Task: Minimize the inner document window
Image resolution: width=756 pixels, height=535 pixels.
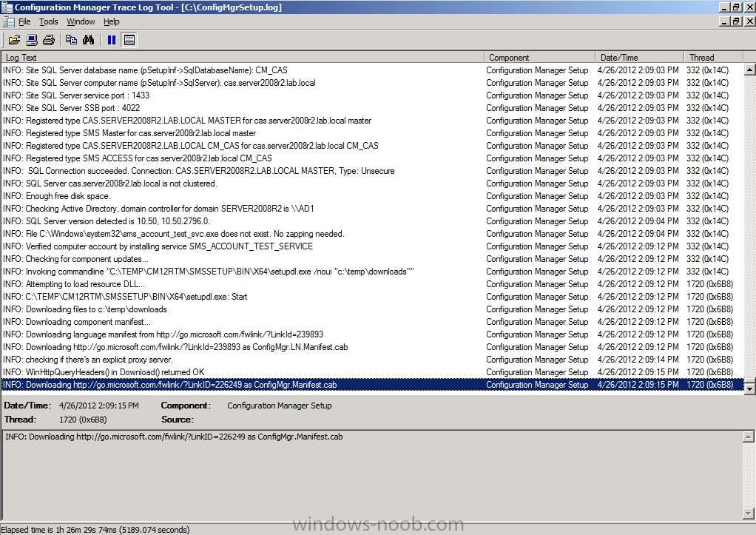Action: coord(725,21)
